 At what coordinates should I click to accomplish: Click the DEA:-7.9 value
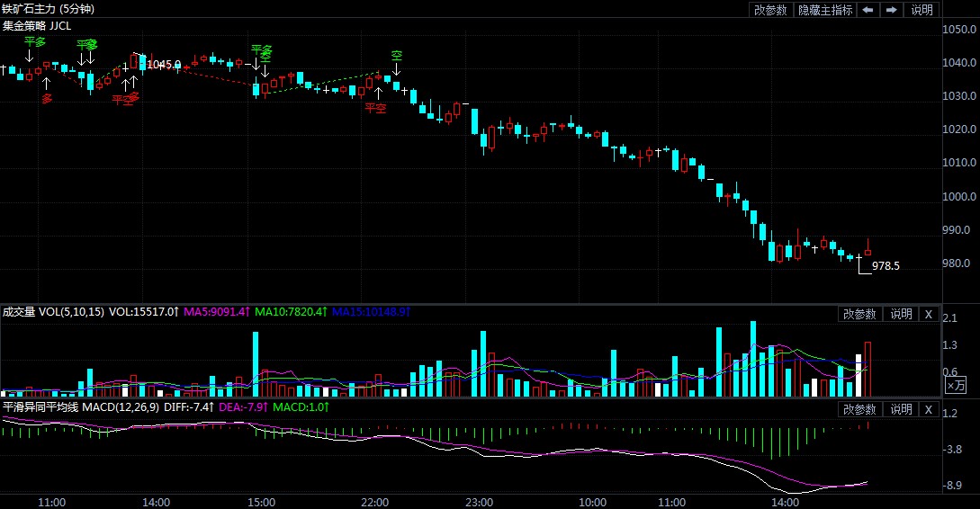point(243,407)
